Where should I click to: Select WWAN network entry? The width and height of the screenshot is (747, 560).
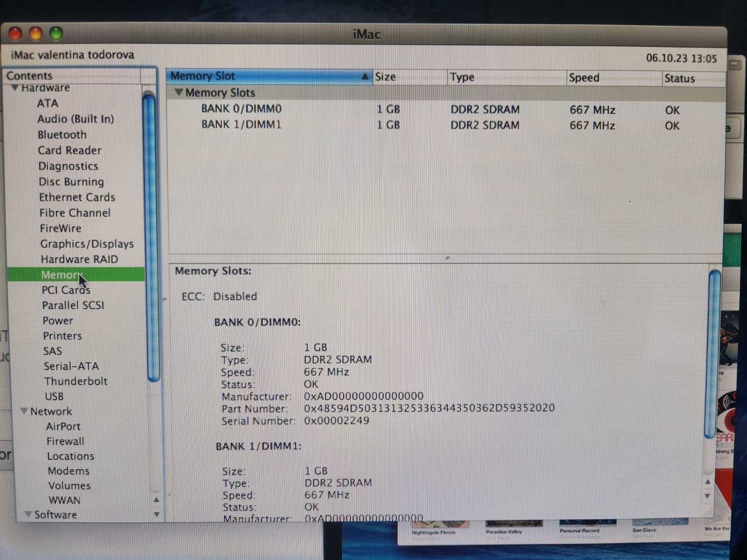pos(64,500)
